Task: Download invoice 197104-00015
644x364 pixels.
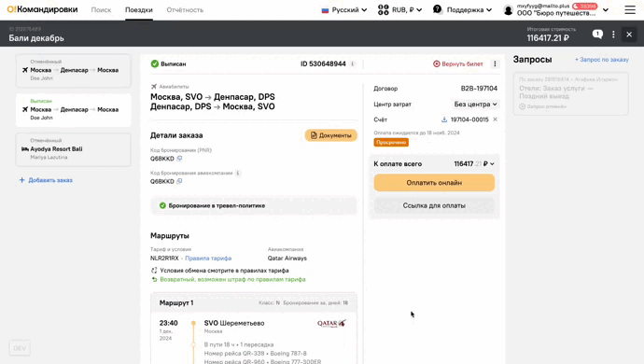Action: (x=444, y=119)
